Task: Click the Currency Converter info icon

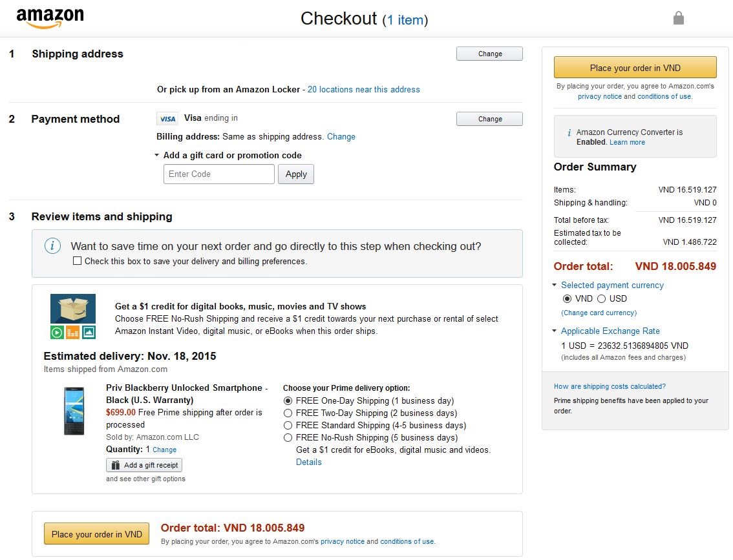Action: [569, 132]
